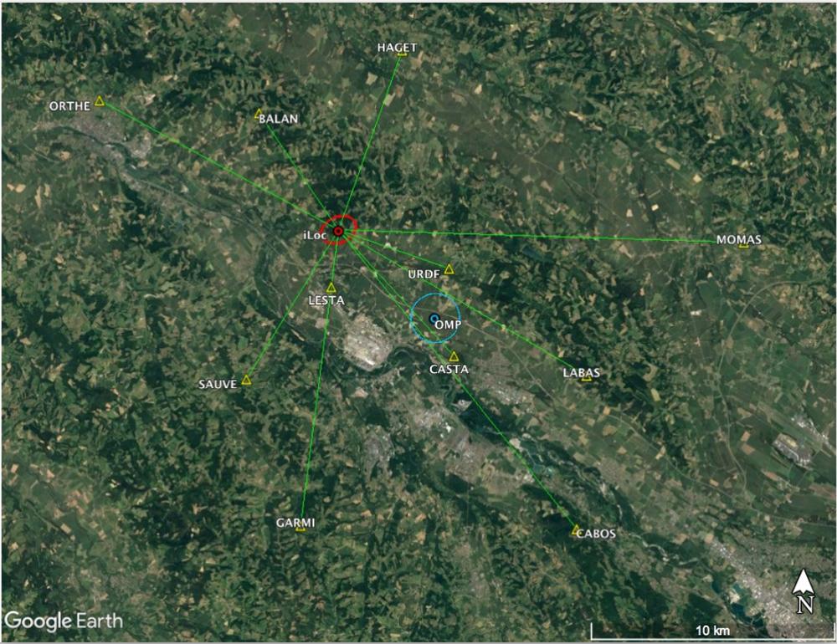Click the MOMAS station triangle marker

coord(743,245)
